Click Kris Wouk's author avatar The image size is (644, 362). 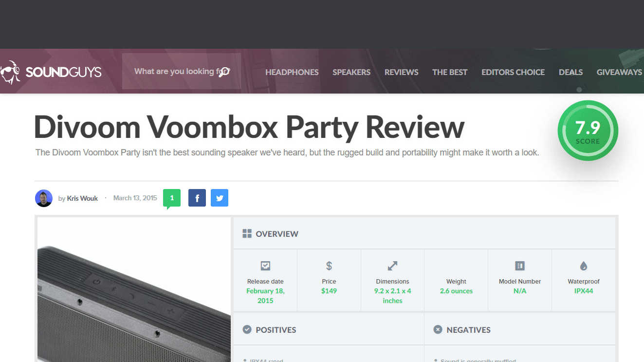44,198
